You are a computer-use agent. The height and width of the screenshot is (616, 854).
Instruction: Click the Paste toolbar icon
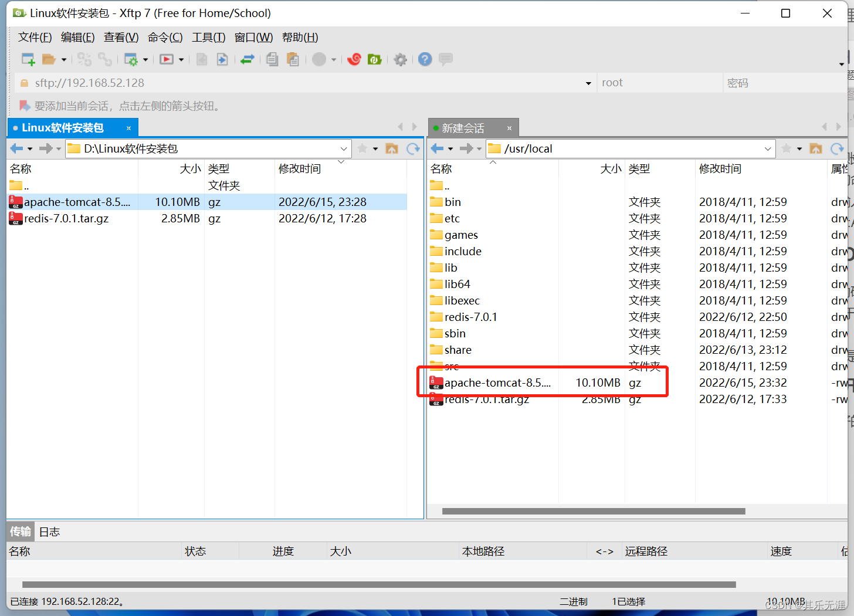[293, 59]
